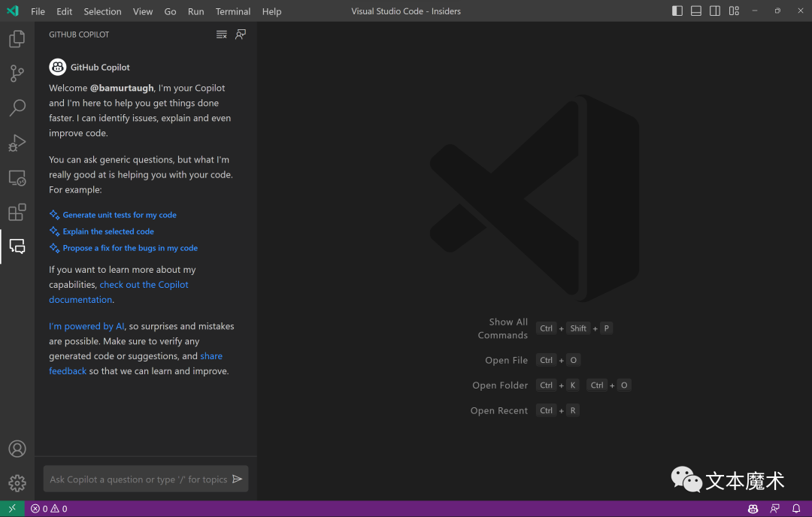Viewport: 812px width, 517px height.
Task: Open the Search view
Action: click(x=17, y=108)
